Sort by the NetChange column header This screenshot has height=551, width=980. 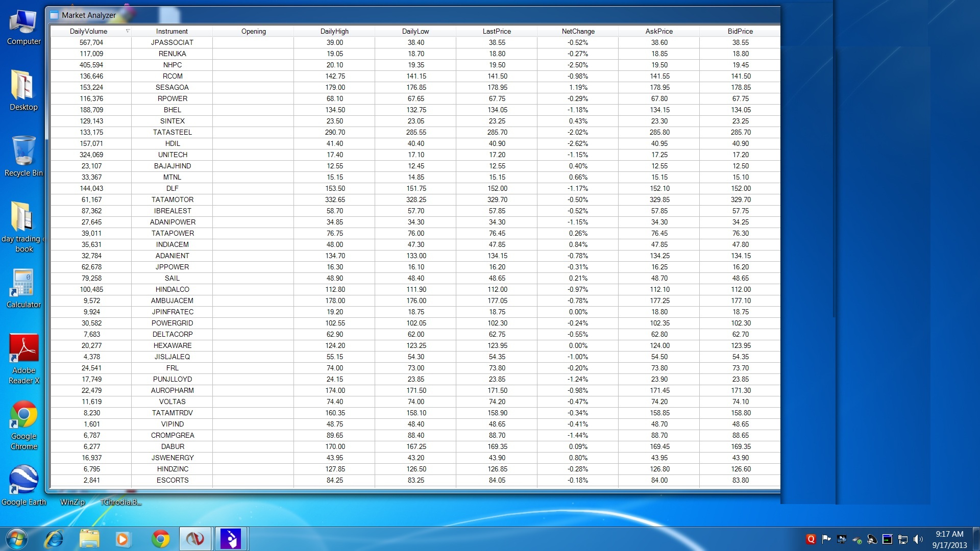(578, 31)
